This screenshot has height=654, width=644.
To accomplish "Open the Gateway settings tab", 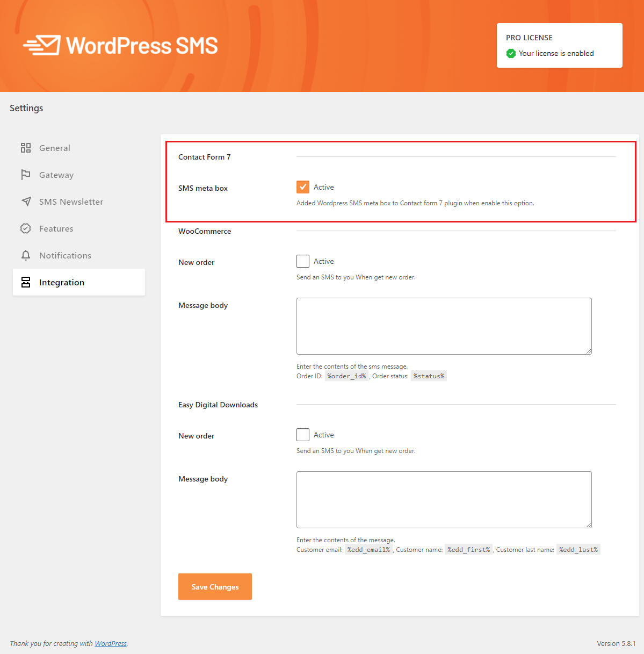I will point(79,175).
